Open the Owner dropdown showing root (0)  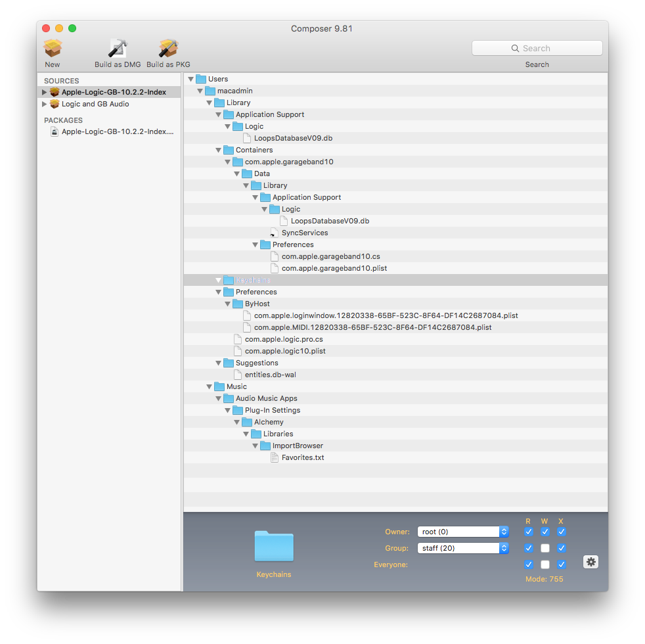tap(463, 532)
